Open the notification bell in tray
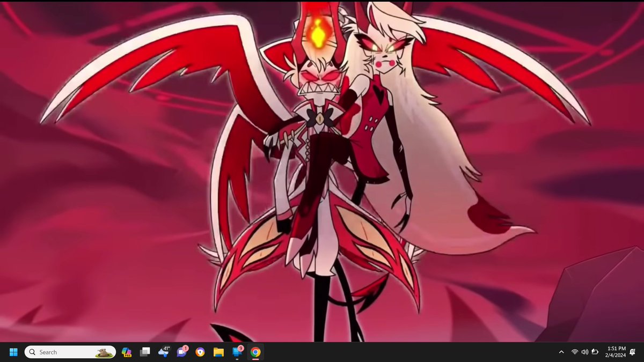Screen dimensions: 644x362 tap(633, 352)
